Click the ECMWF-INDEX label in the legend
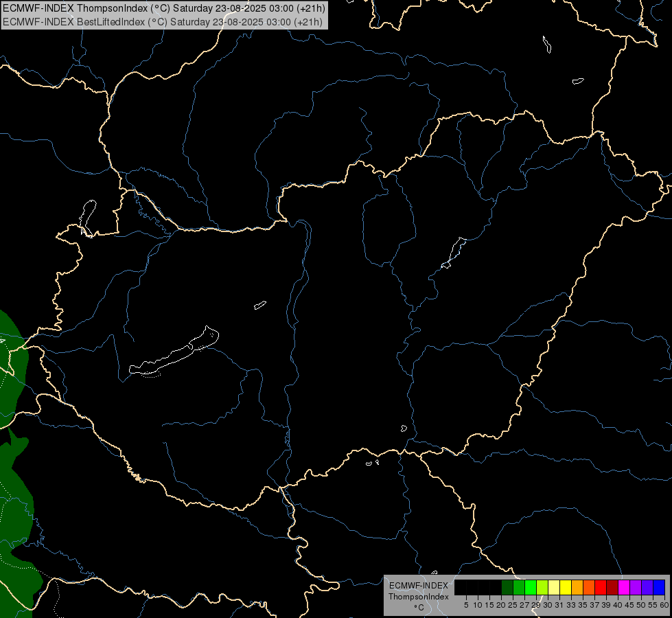 tap(419, 586)
